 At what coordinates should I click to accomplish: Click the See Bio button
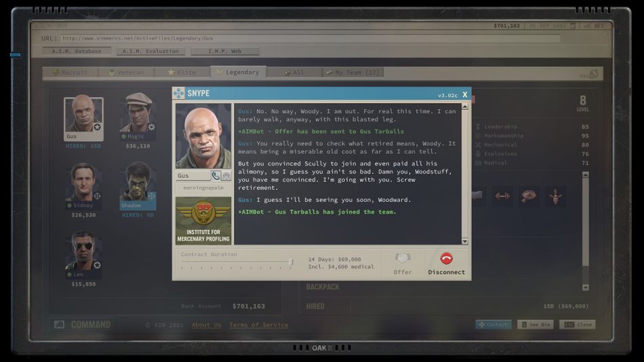tap(536, 325)
